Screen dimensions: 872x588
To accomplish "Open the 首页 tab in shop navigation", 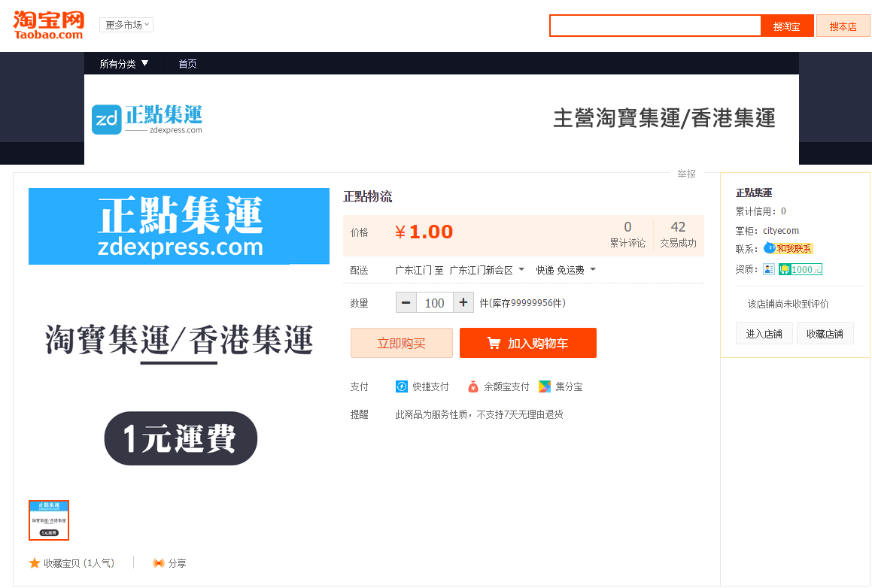I will 187,64.
